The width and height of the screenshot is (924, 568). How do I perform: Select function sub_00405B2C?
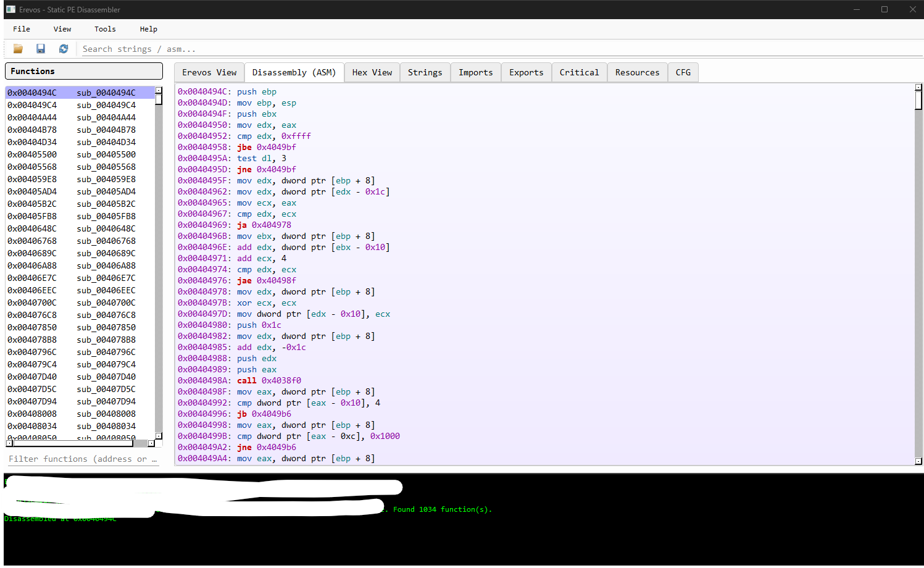point(80,204)
